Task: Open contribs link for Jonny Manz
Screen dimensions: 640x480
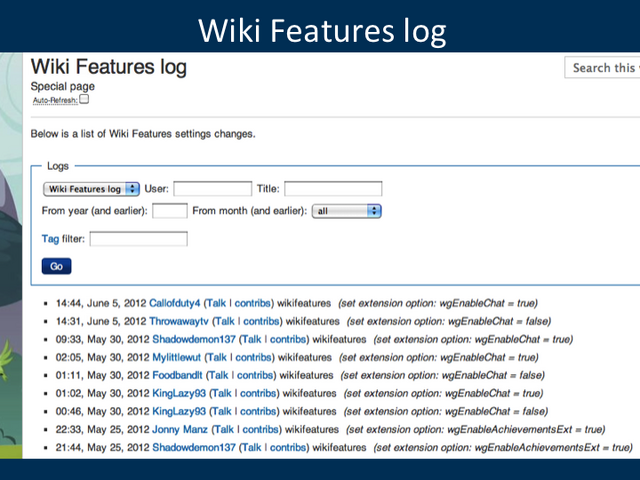Action: click(x=260, y=429)
